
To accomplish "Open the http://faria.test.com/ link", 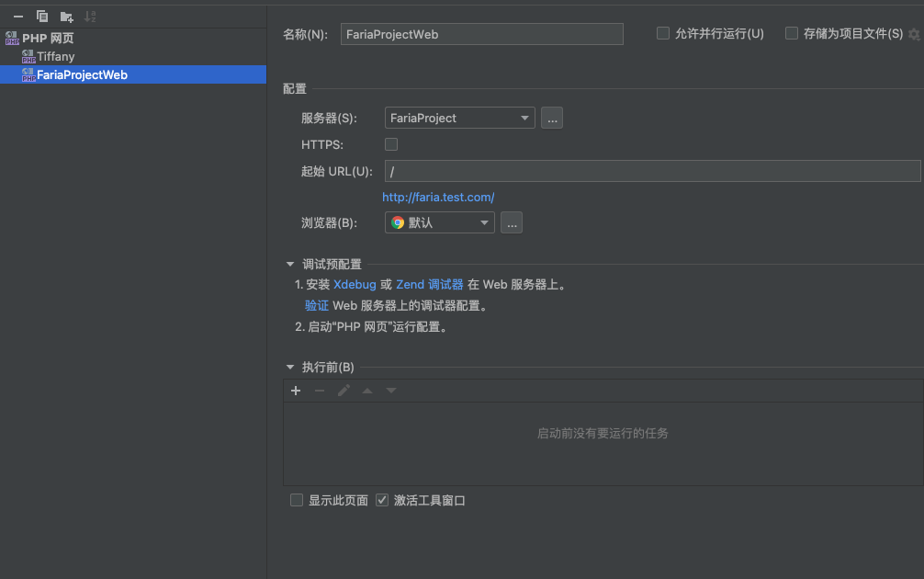I will coord(438,197).
